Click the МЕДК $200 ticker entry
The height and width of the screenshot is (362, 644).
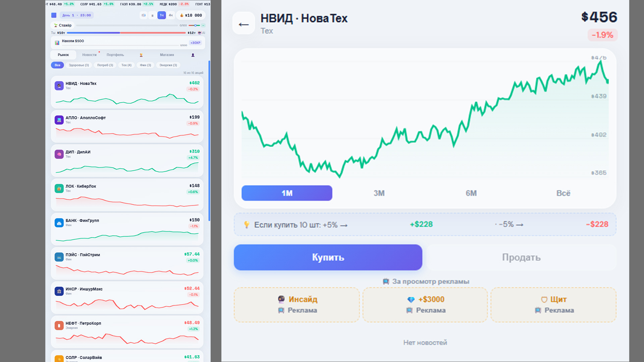(174, 4)
